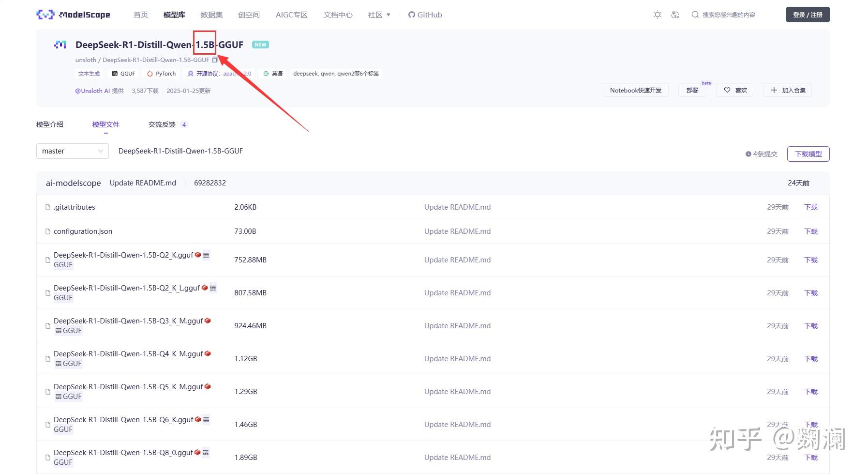Click the 加入合集 button
Viewport: 868px width, 474px height.
(x=788, y=90)
